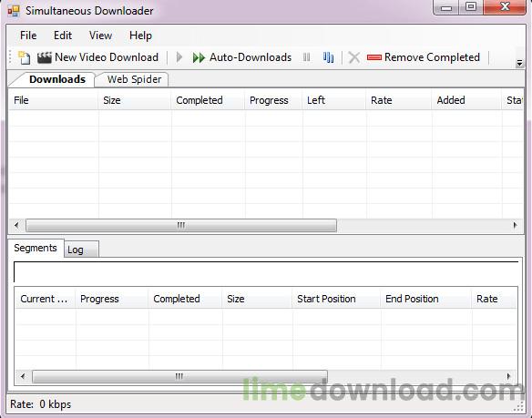Select the Segments tab

point(36,248)
